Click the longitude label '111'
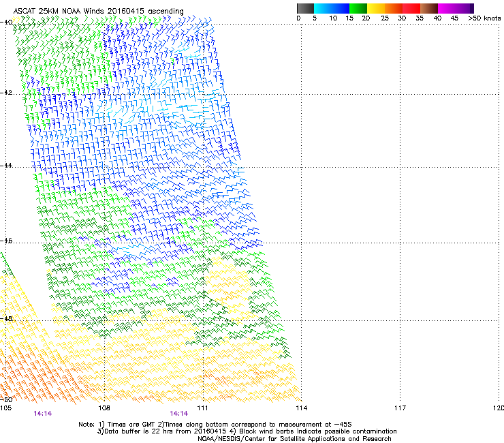The height and width of the screenshot is (443, 504). click(x=203, y=408)
